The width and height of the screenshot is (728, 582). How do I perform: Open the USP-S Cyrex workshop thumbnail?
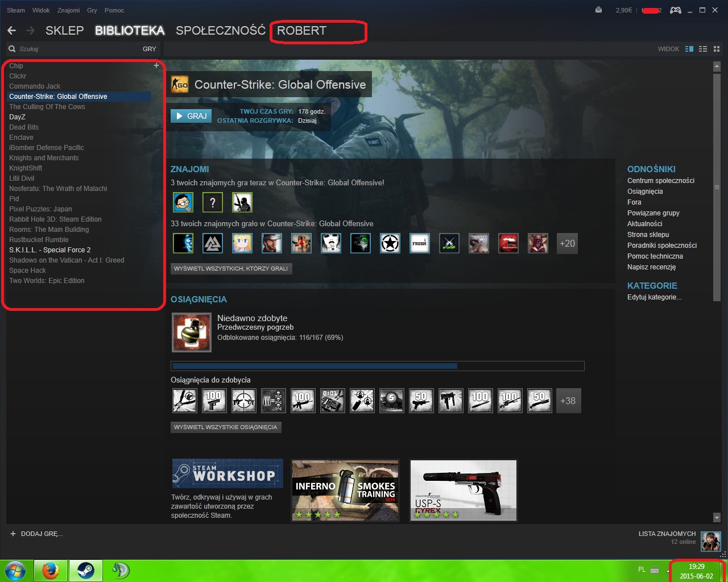(464, 490)
